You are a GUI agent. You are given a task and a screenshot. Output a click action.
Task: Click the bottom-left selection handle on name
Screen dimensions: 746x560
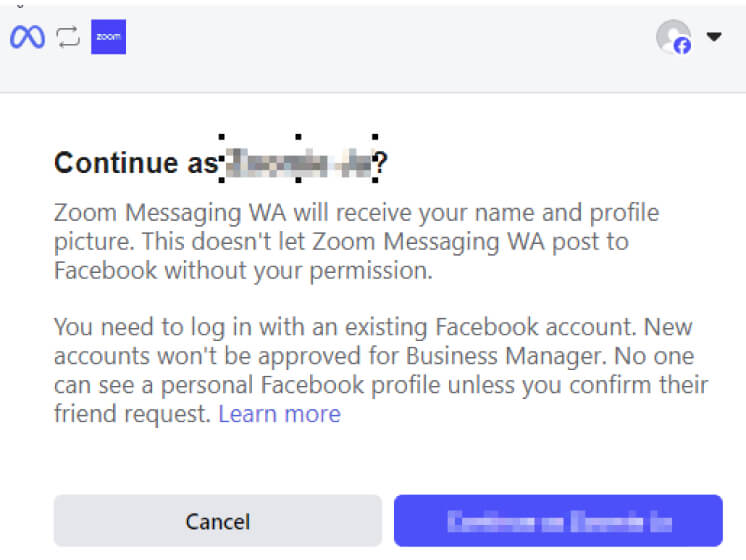click(221, 182)
